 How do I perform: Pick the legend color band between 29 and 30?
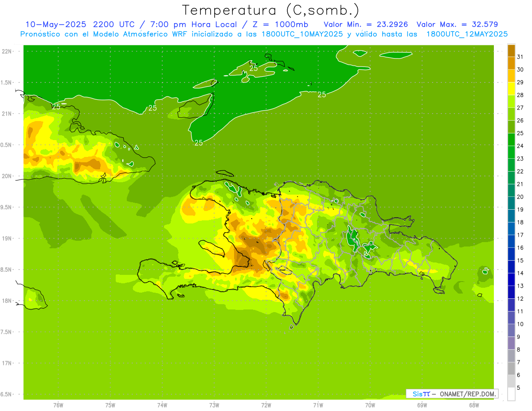511,76
